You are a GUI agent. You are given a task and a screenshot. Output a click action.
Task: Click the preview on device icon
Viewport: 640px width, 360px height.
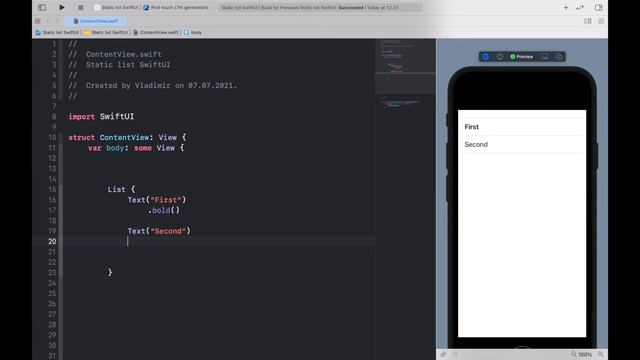544,57
